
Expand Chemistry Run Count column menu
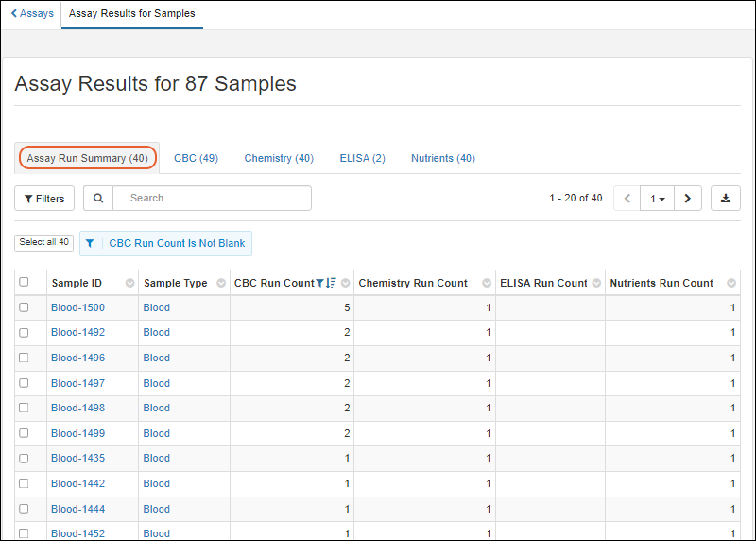tap(487, 283)
